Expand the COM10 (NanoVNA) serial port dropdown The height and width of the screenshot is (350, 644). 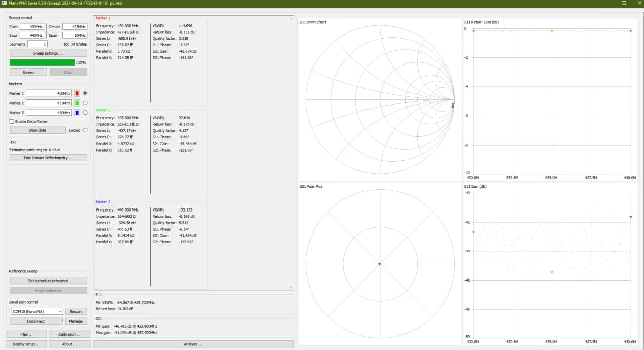click(x=37, y=311)
